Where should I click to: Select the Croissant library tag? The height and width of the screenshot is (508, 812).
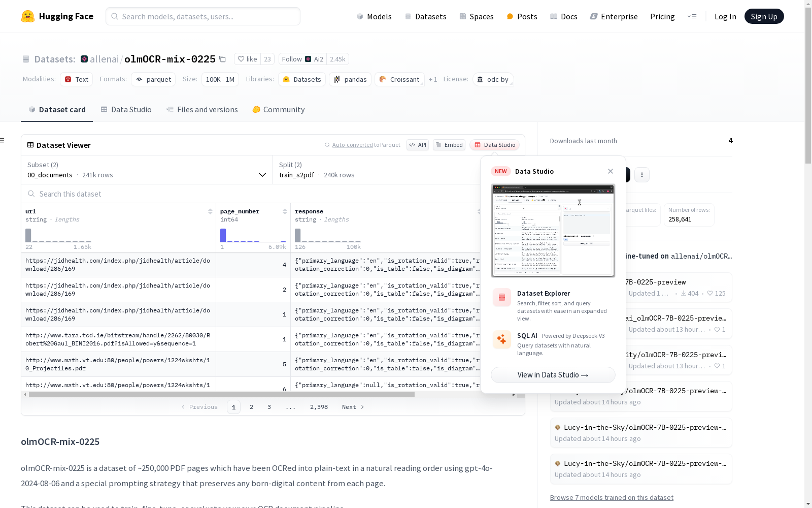coord(399,79)
